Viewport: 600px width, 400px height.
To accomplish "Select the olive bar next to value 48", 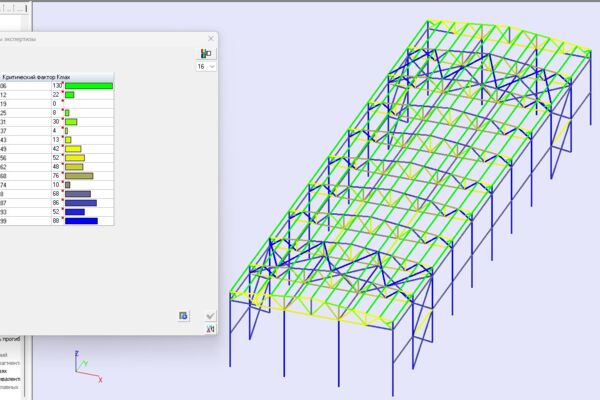I will click(x=74, y=167).
